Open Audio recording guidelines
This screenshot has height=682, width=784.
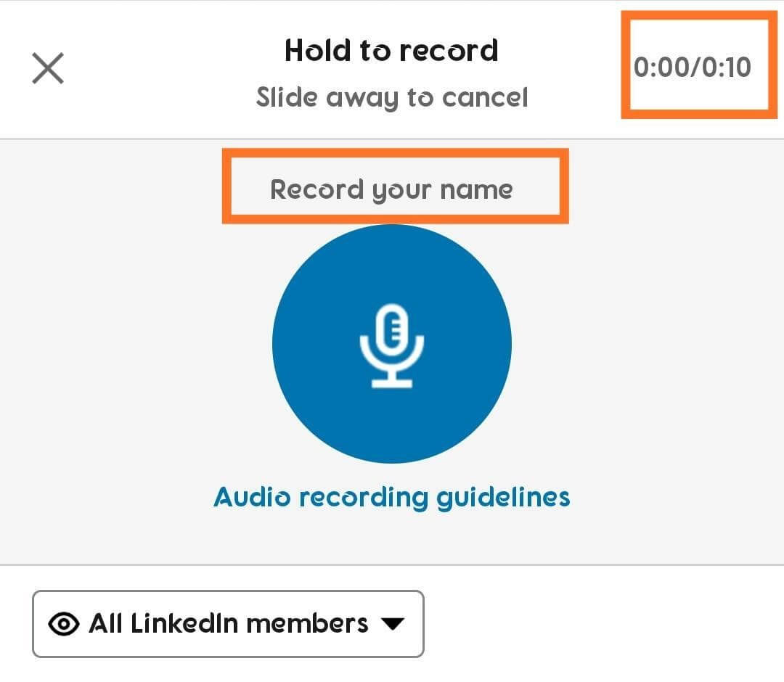tap(392, 498)
